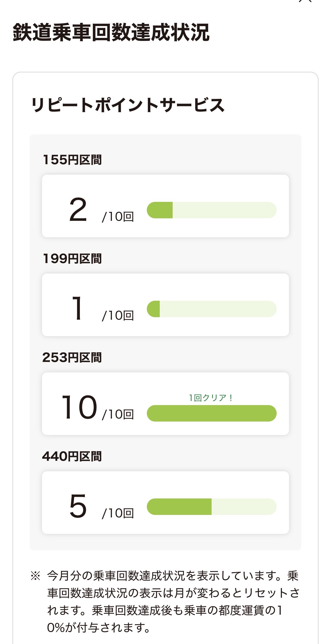Screen dimensions: 331x644
Task: Click the 253円区間 label
Action: click(x=72, y=357)
